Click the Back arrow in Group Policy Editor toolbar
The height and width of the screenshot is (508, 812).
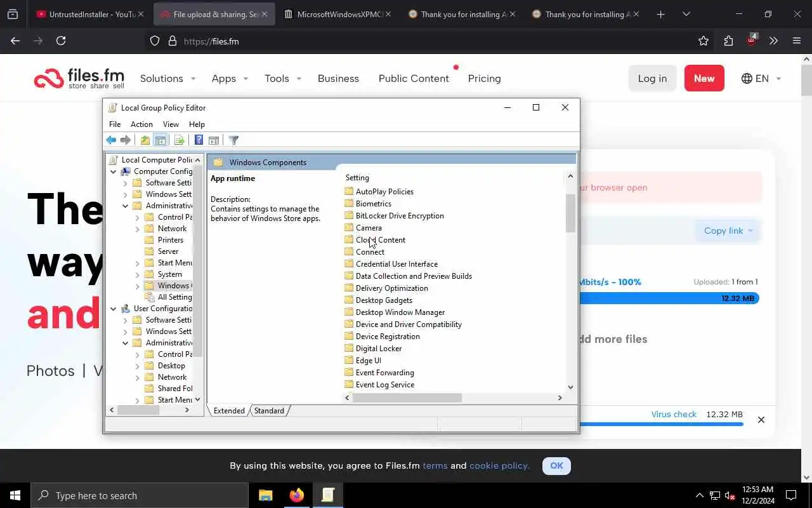click(111, 140)
